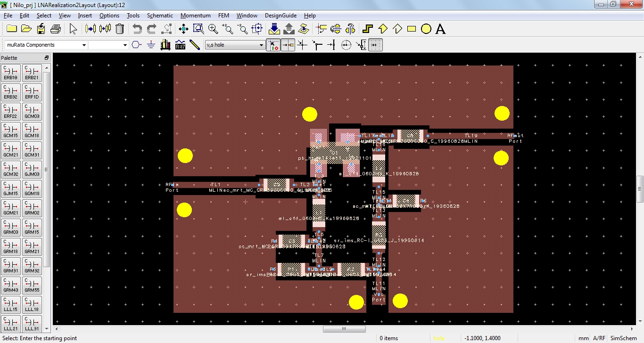Toggle the grid snap mode button

375,45
